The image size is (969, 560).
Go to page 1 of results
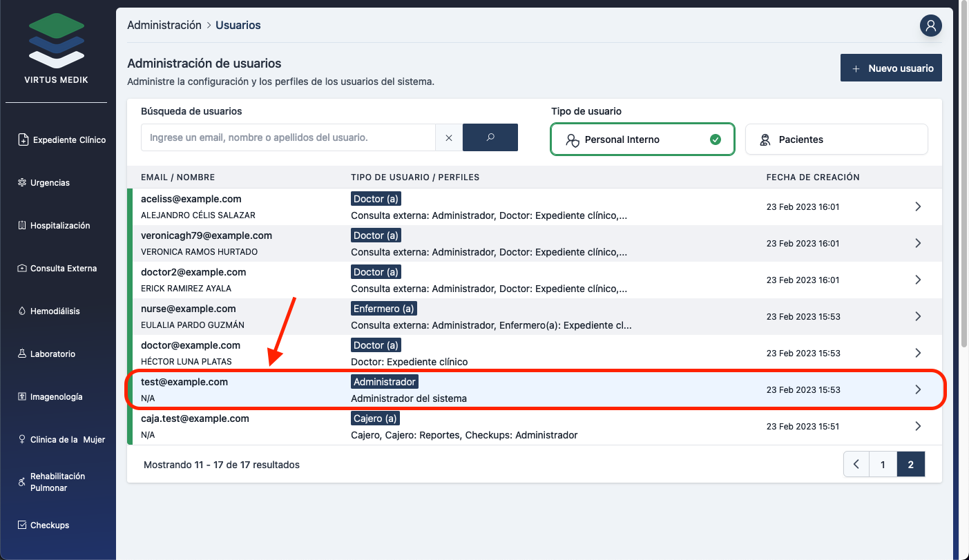coord(883,465)
